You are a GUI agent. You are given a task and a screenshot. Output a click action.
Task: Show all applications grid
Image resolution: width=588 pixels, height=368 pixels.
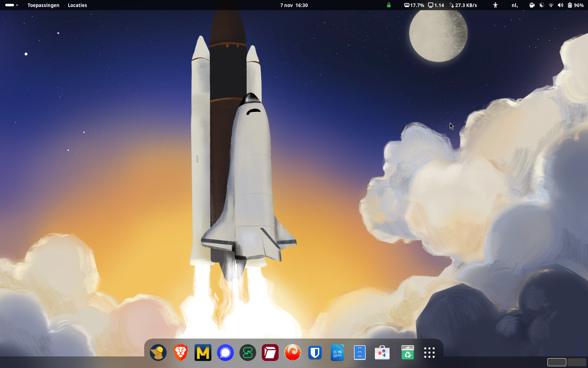coord(429,353)
